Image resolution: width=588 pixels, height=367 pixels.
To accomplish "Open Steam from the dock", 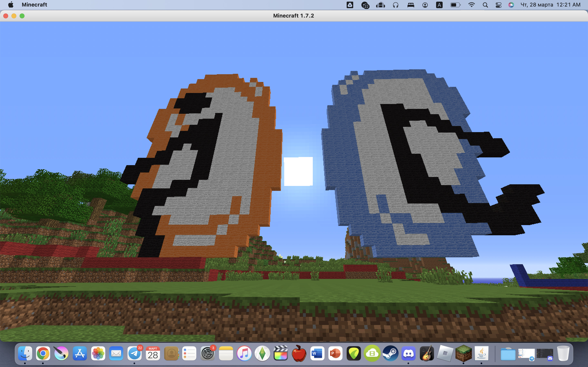I will point(390,353).
